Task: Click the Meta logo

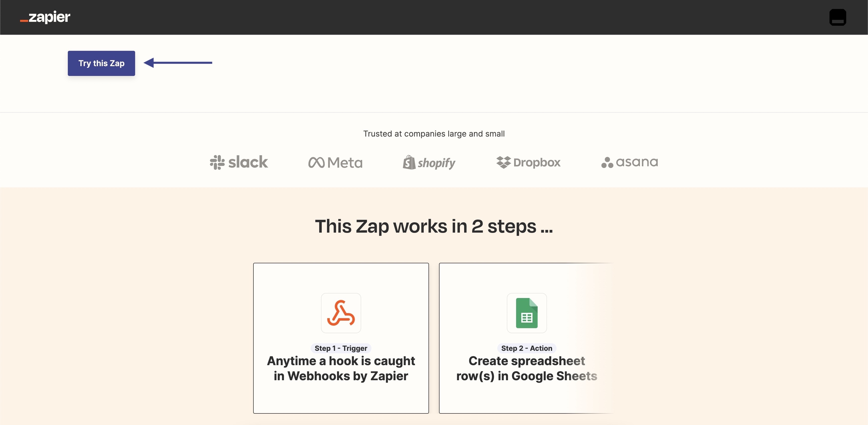Action: pyautogui.click(x=335, y=162)
